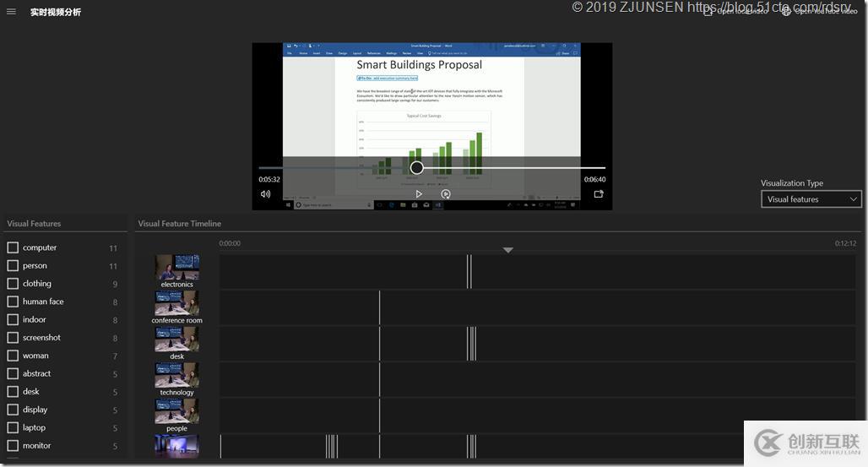
Task: Click the remaining time 0:06:40
Action: (594, 180)
